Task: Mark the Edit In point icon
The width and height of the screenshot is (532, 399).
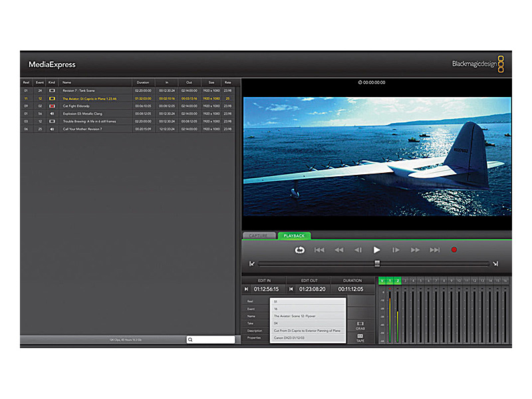Action: point(246,289)
